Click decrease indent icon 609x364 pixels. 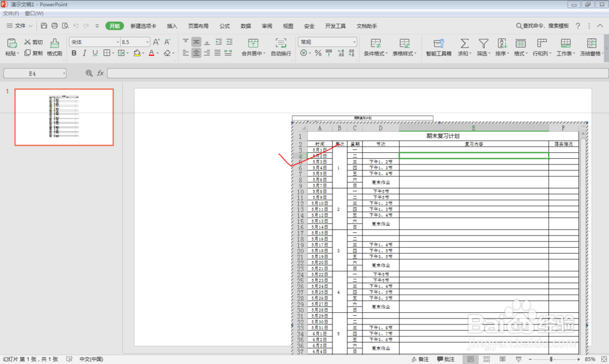tap(219, 42)
